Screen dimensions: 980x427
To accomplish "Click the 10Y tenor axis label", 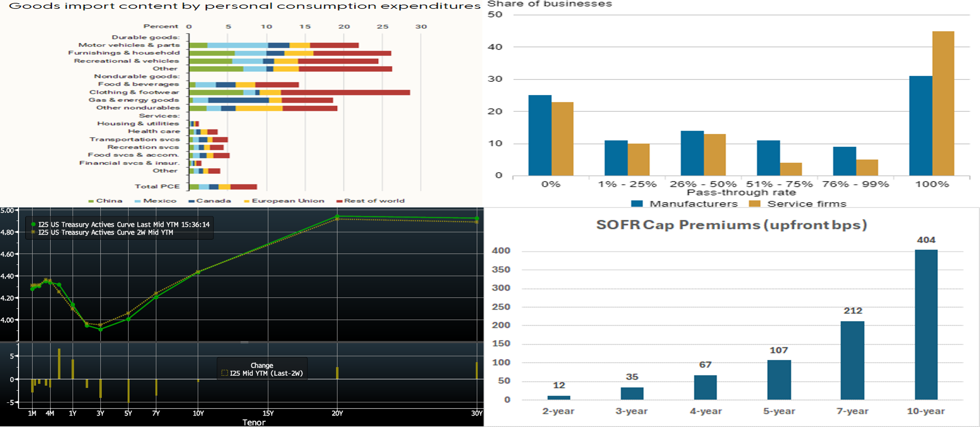I will (x=198, y=413).
